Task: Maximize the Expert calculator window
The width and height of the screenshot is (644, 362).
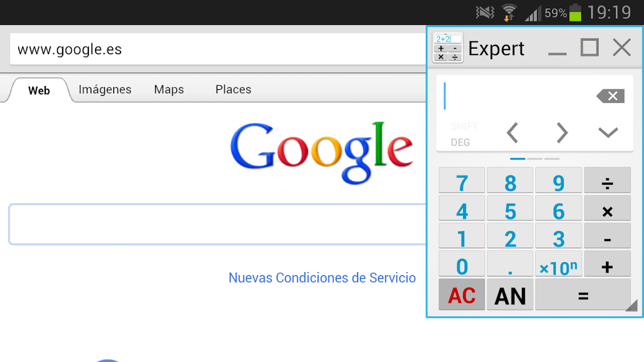Action: point(589,47)
